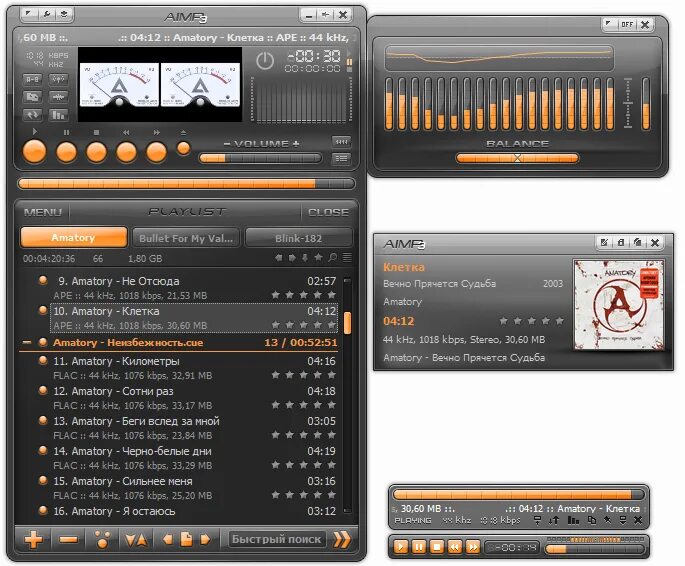Click the next playlist arrow beside page icon
The image size is (685, 566).
coord(204,540)
